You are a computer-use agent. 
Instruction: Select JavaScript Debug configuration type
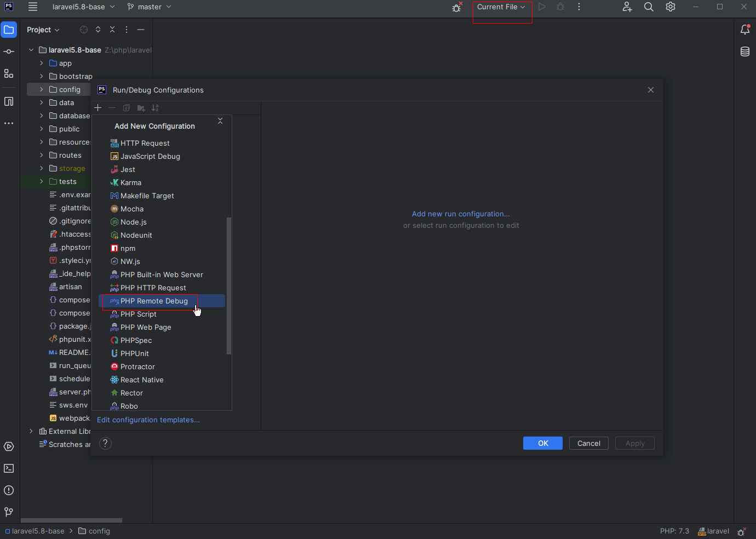click(162, 156)
